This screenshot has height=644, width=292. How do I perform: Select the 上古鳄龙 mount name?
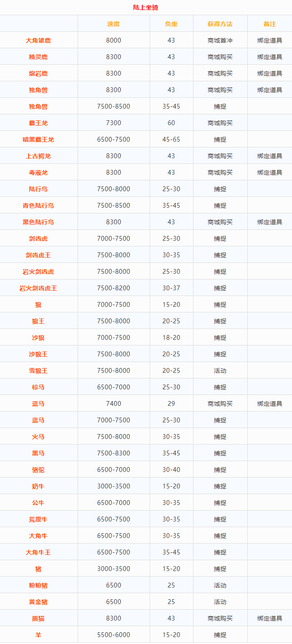[38, 156]
